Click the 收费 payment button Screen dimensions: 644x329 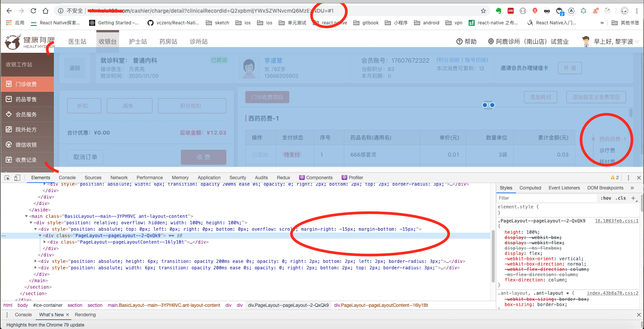(x=203, y=157)
